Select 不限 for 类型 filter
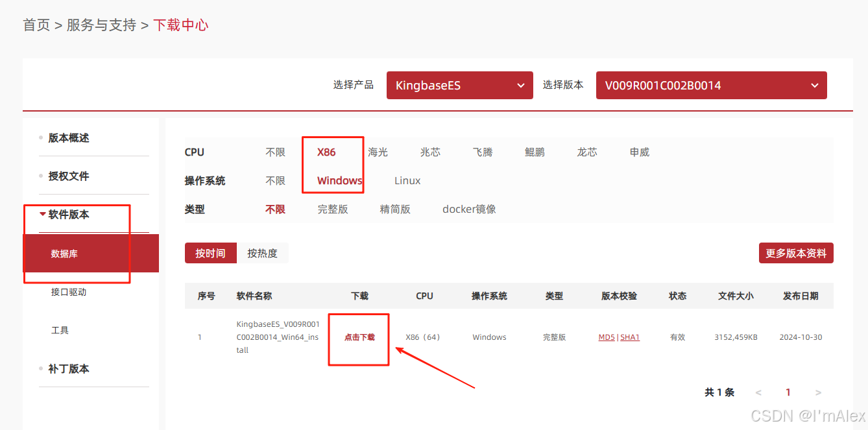 click(276, 209)
